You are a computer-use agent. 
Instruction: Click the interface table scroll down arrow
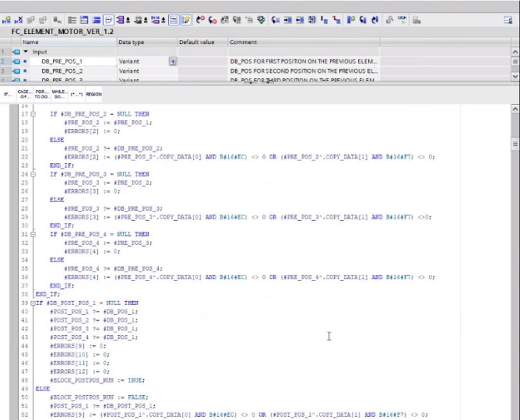[x=515, y=77]
